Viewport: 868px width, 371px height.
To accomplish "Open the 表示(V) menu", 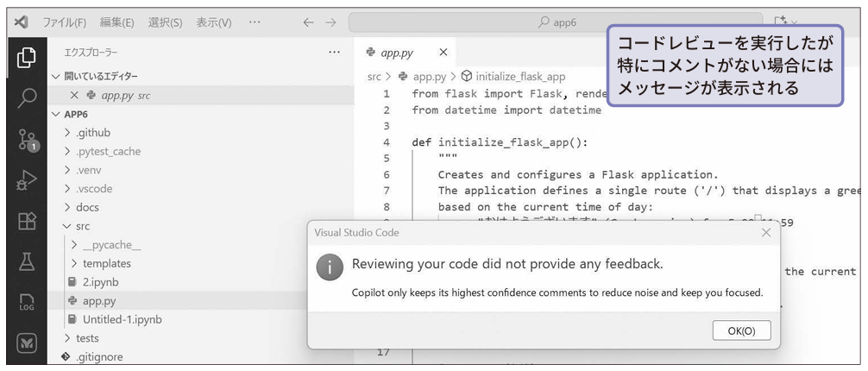I will point(214,22).
